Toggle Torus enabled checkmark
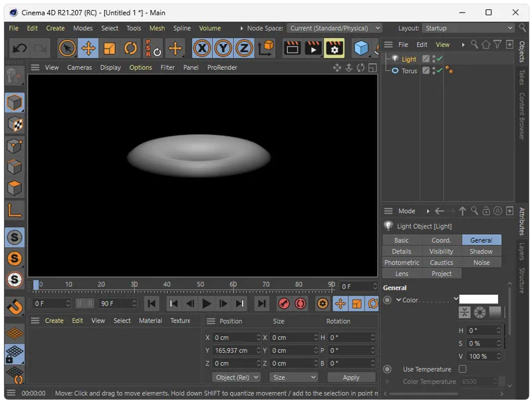This screenshot has width=532, height=402. pyautogui.click(x=440, y=71)
